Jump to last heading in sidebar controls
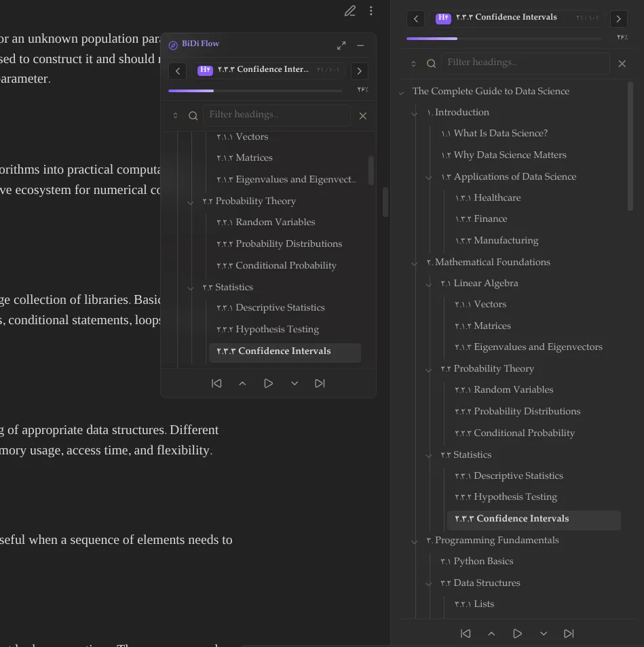This screenshot has height=647, width=644. (x=569, y=633)
